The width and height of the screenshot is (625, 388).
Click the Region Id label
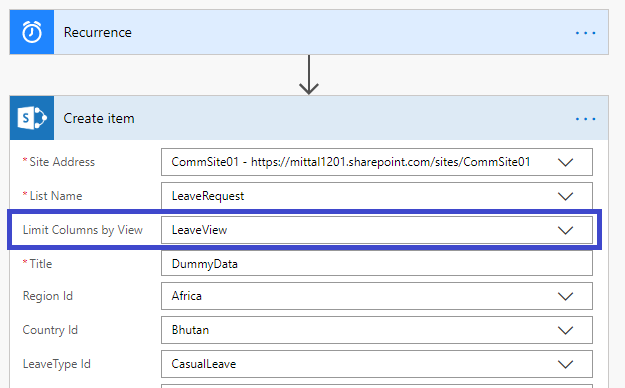click(x=48, y=296)
